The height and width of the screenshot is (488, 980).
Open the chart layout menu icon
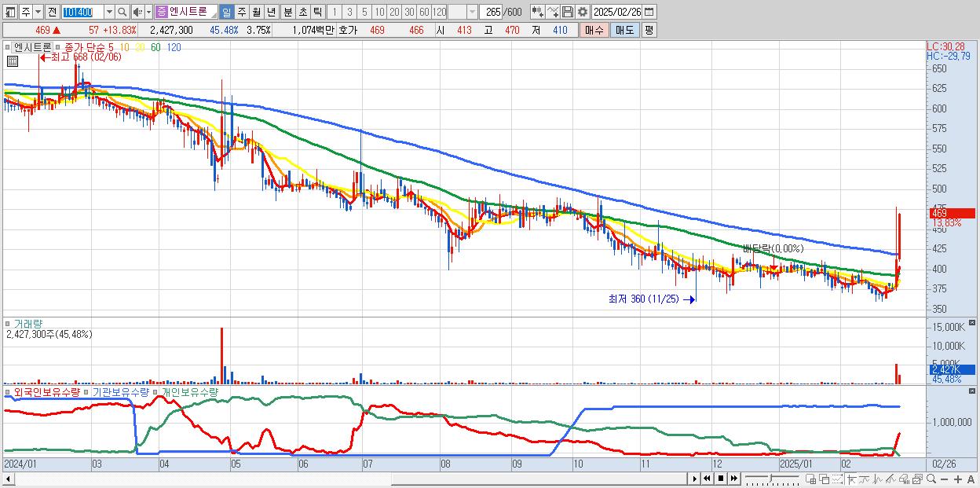10,12
